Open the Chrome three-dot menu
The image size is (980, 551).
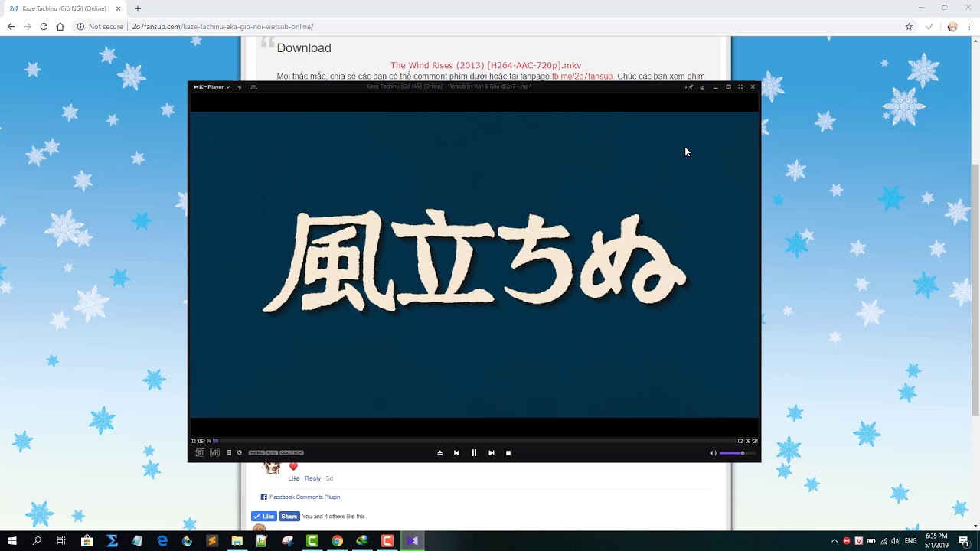pyautogui.click(x=969, y=26)
